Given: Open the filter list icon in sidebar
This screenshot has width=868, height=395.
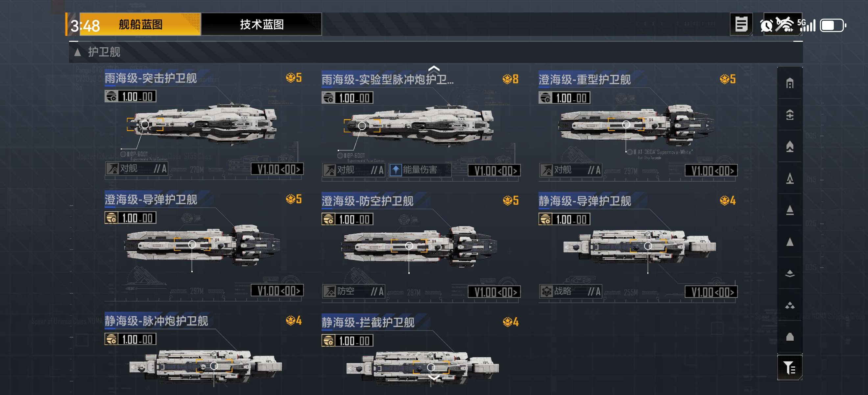Looking at the screenshot, I should [789, 367].
